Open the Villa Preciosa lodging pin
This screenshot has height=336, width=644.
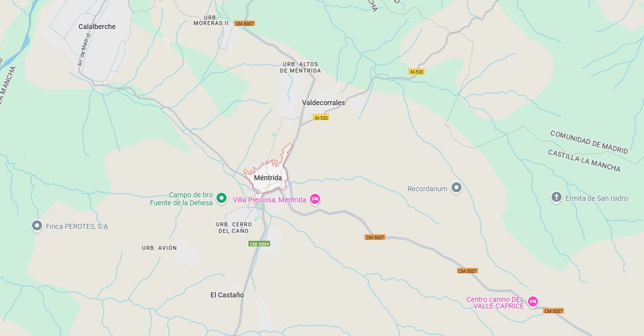point(314,199)
